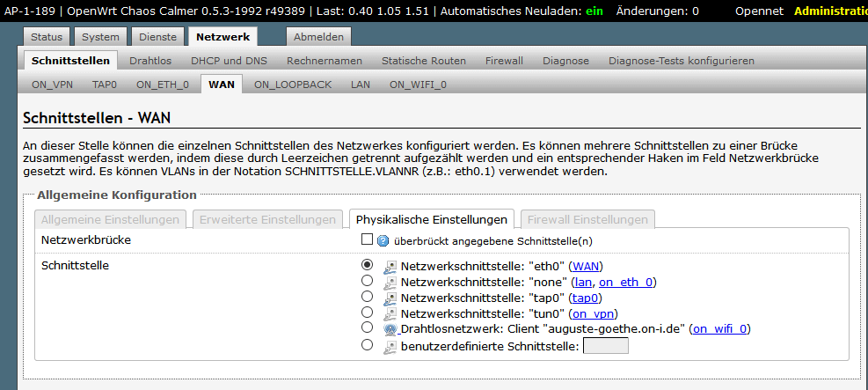The width and height of the screenshot is (868, 390).
Task: Go to the System main tab
Action: tap(99, 37)
